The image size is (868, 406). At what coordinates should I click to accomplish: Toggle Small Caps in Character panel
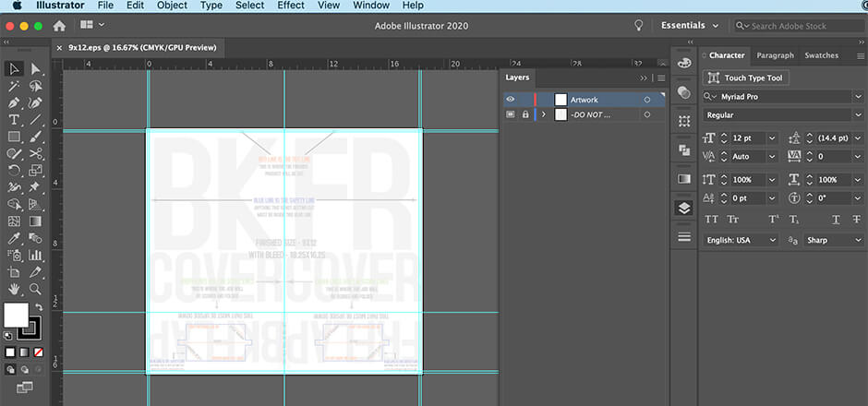pyautogui.click(x=733, y=219)
